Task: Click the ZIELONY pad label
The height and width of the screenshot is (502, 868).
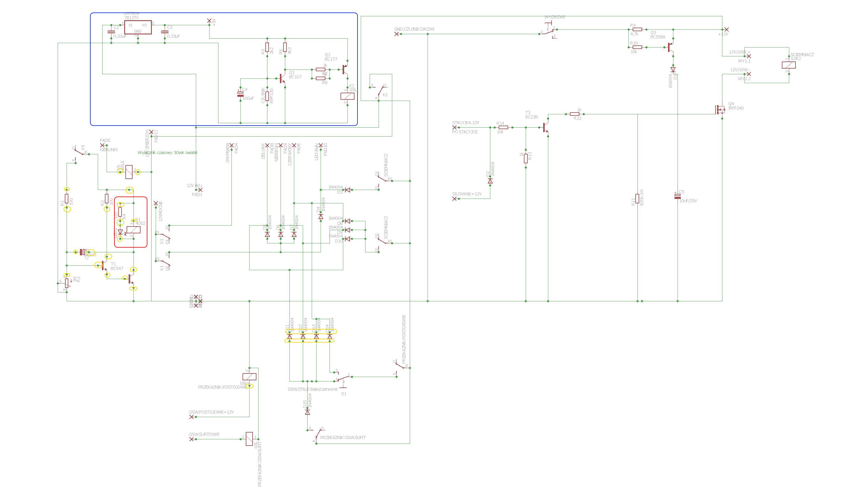Action: click(263, 151)
